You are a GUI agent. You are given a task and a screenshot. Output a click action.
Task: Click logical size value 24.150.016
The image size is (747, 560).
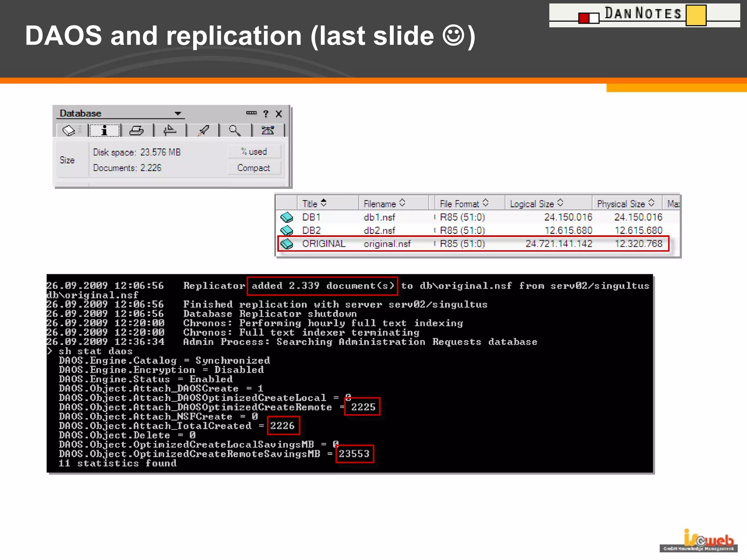coord(568,217)
